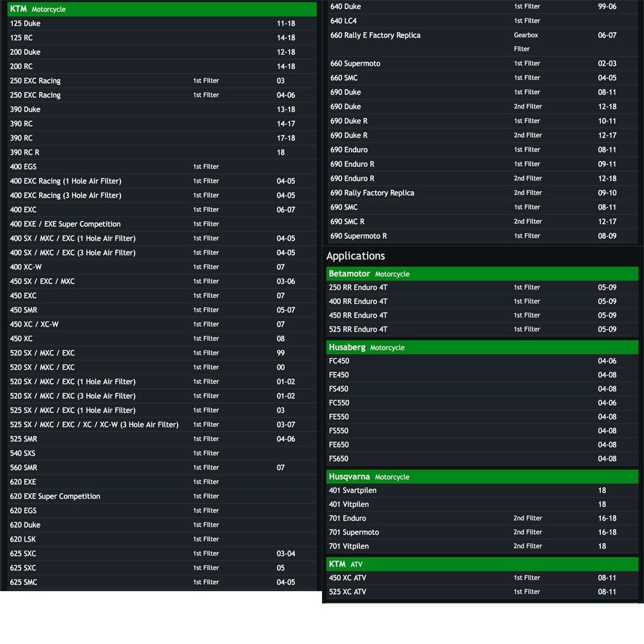Viewport: 644px width, 644px height.
Task: Select the FE450 entry
Action: [x=482, y=375]
